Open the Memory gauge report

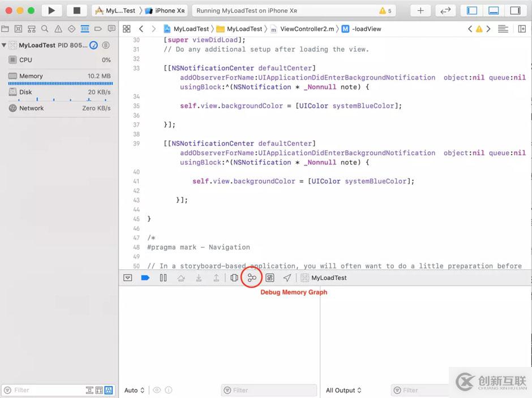59,76
